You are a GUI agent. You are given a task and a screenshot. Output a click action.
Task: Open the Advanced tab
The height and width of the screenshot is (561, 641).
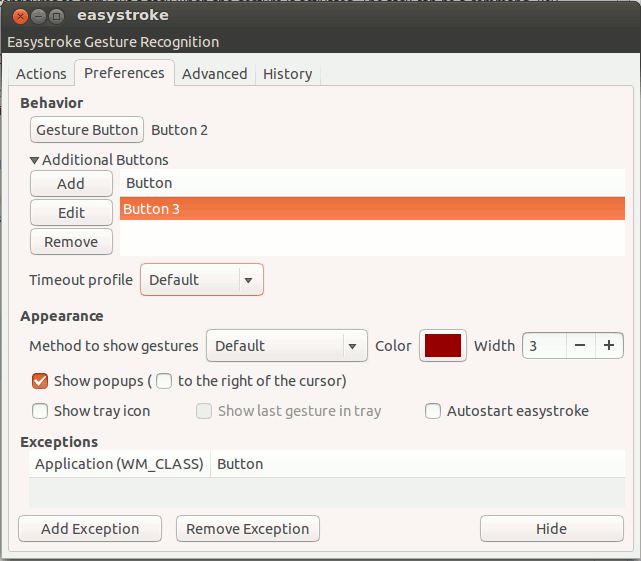click(x=215, y=74)
